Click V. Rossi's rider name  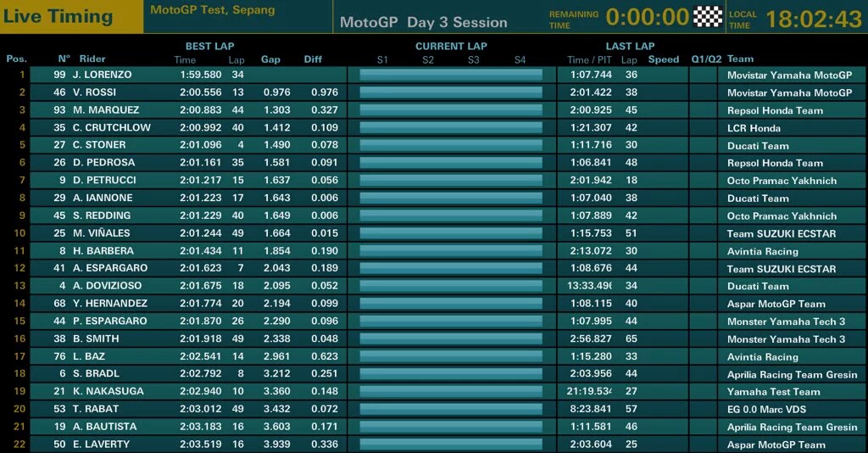pyautogui.click(x=95, y=92)
